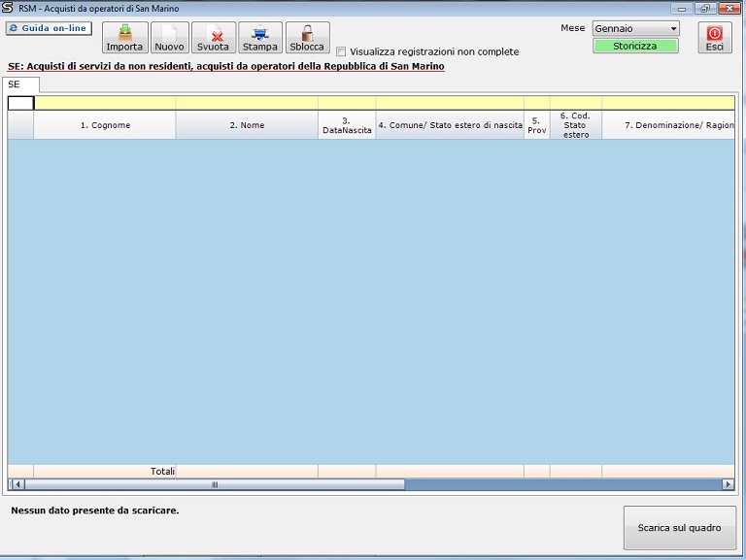Click the 2. Nome column header

point(247,125)
